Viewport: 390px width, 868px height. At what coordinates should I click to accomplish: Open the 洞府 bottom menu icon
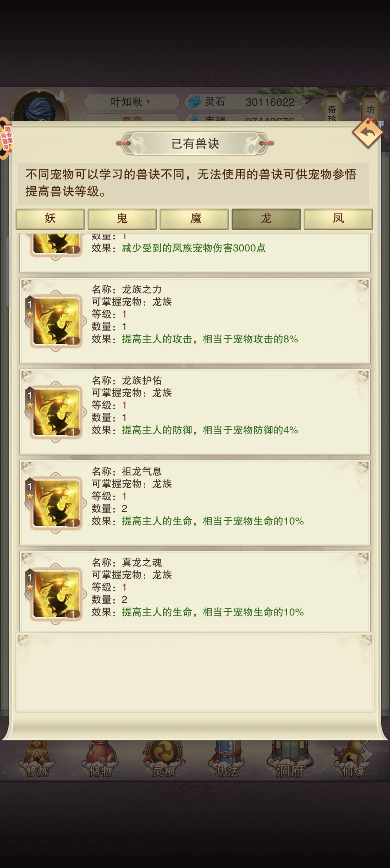tap(290, 759)
